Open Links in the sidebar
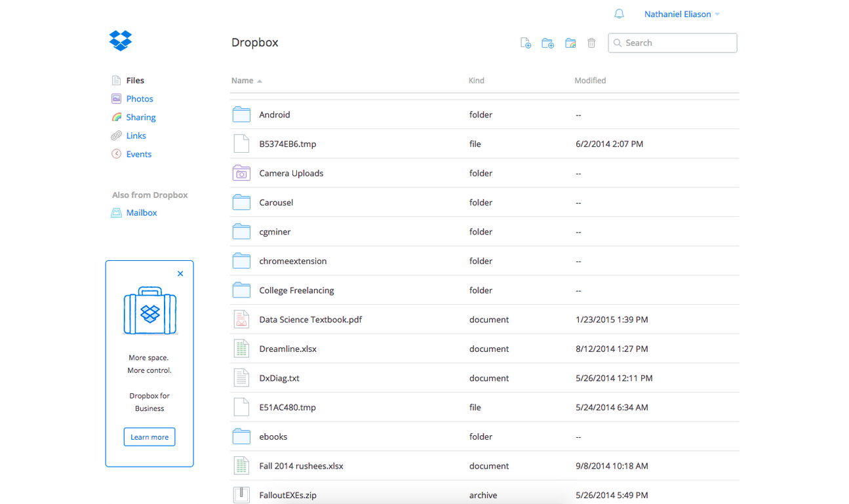The width and height of the screenshot is (849, 504). (x=136, y=136)
